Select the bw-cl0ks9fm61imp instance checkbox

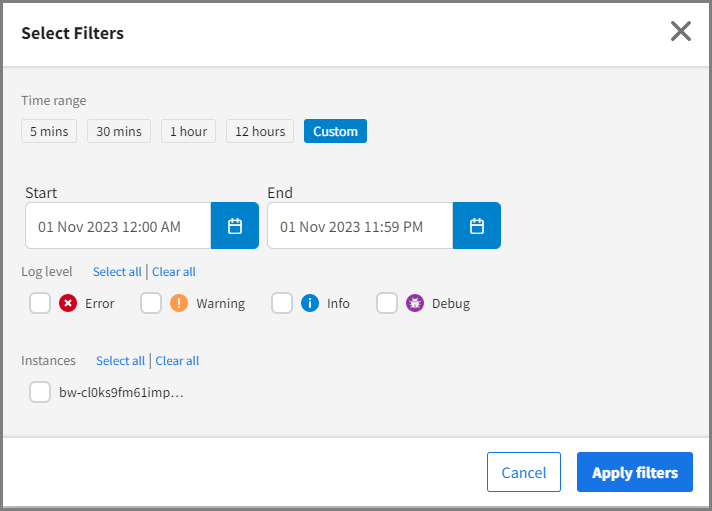[x=40, y=392]
